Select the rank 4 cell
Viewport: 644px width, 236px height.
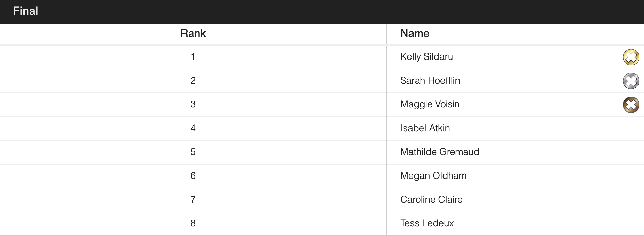(x=193, y=128)
